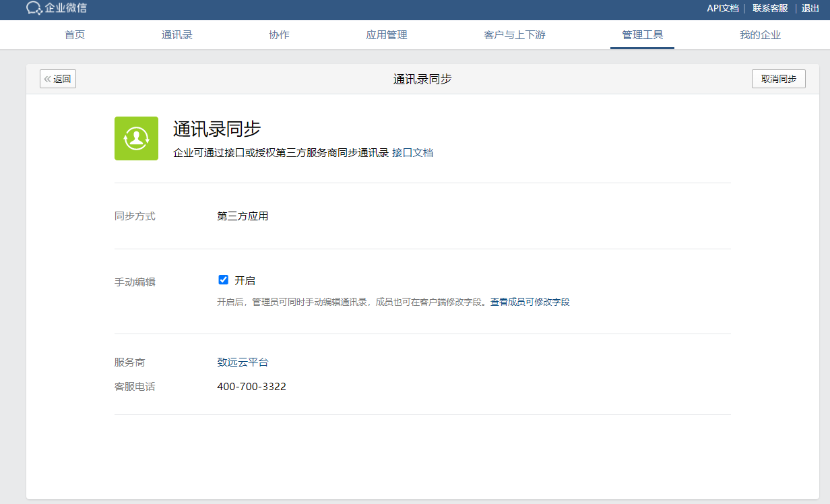Viewport: 830px width, 504px height.
Task: Open the 首页 tab
Action: pos(75,35)
